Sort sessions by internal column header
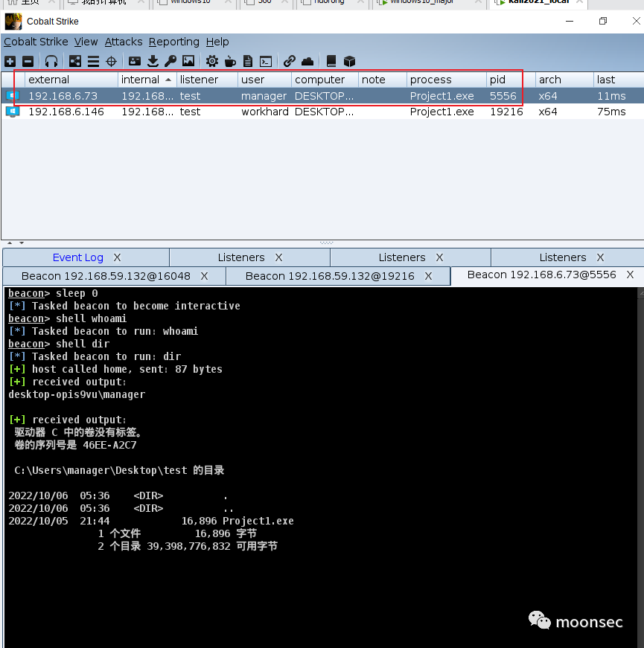644x648 pixels. [147, 80]
